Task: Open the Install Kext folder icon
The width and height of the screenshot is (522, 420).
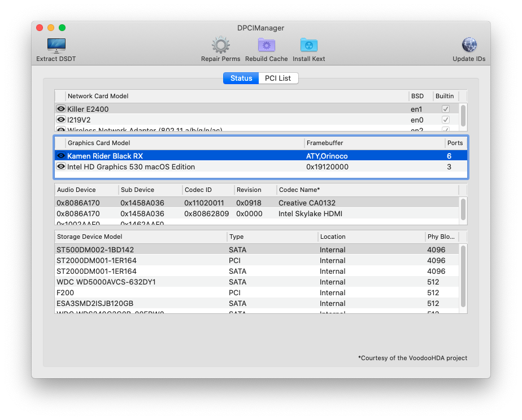Action: 309,45
